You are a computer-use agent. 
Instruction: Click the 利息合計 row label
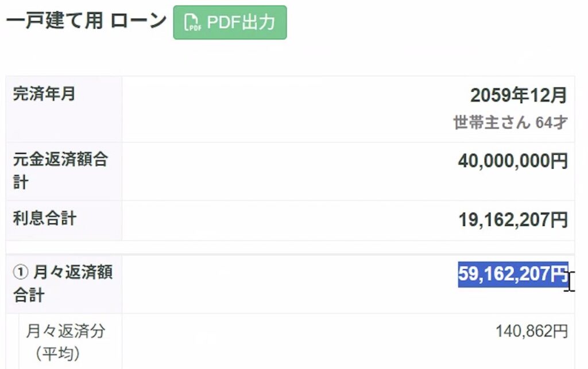(44, 218)
